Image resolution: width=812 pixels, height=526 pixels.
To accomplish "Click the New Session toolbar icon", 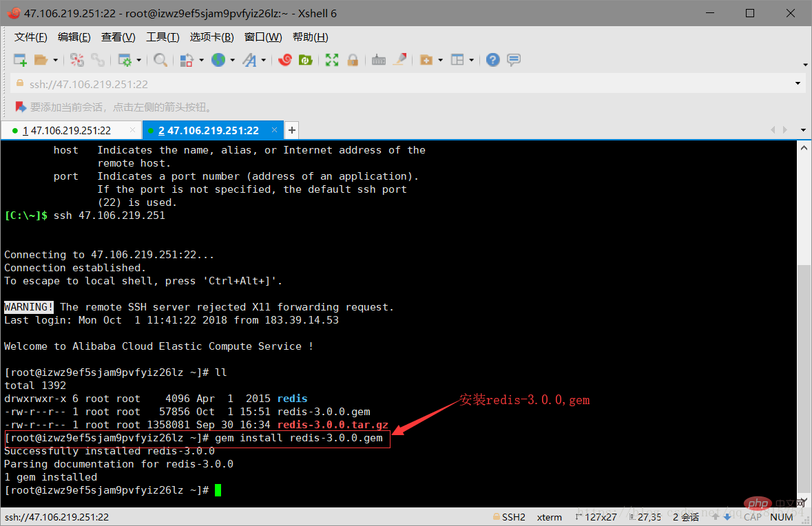I will (x=20, y=60).
